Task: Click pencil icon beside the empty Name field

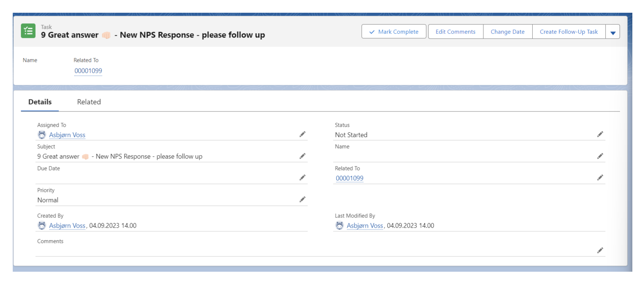Action: coord(600,156)
